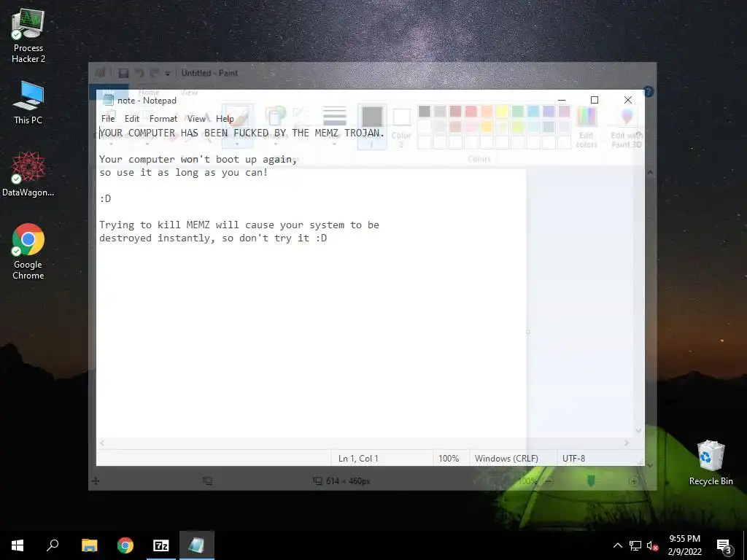
Task: Open the Help menu in Notepad
Action: click(225, 119)
